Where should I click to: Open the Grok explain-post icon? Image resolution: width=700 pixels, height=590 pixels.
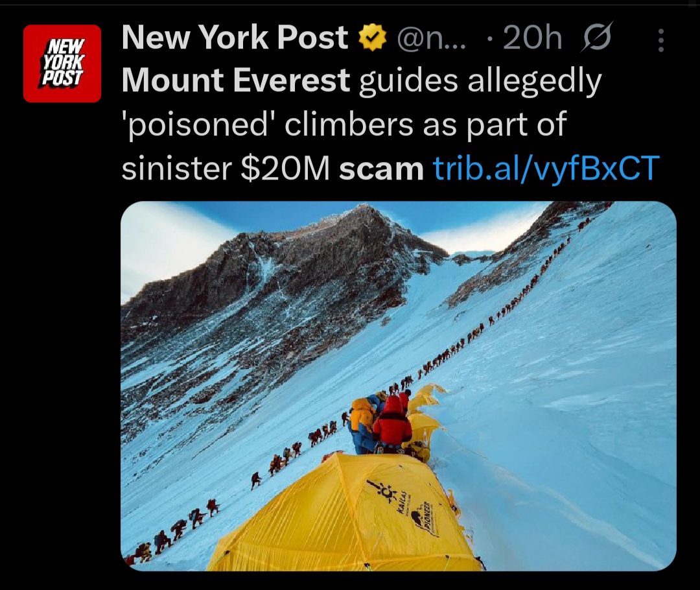[x=597, y=38]
